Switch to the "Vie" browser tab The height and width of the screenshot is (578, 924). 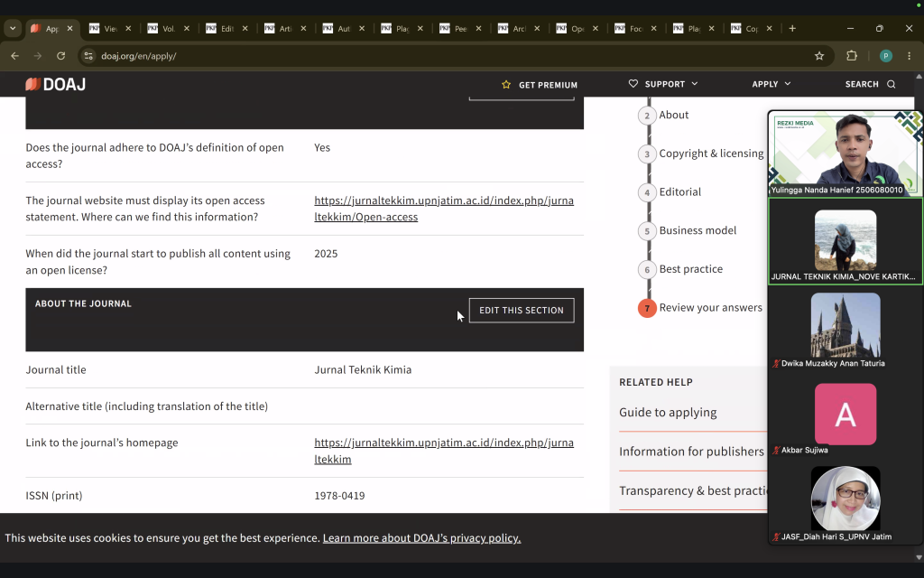click(110, 28)
